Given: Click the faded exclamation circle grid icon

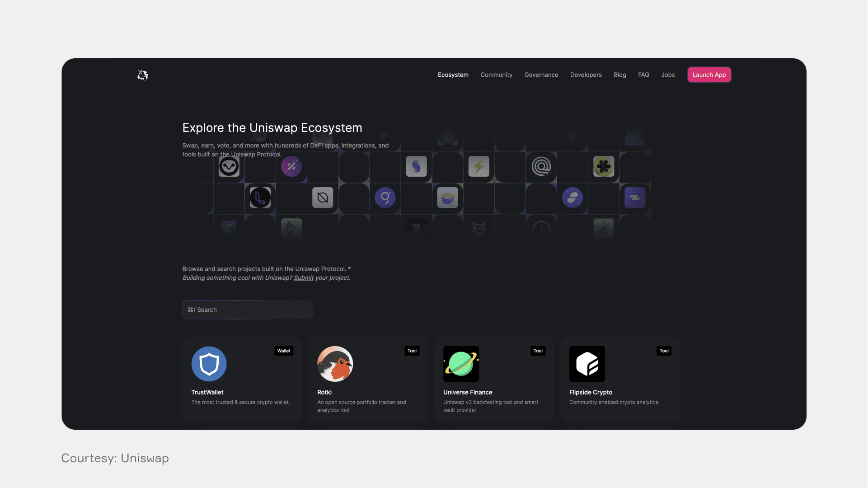Looking at the screenshot, I should pyautogui.click(x=541, y=230).
